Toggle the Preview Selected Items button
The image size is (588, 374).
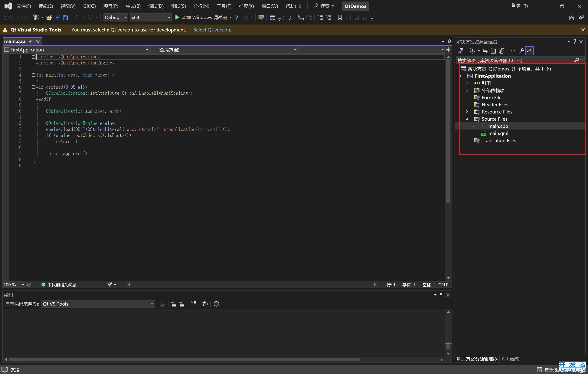529,51
